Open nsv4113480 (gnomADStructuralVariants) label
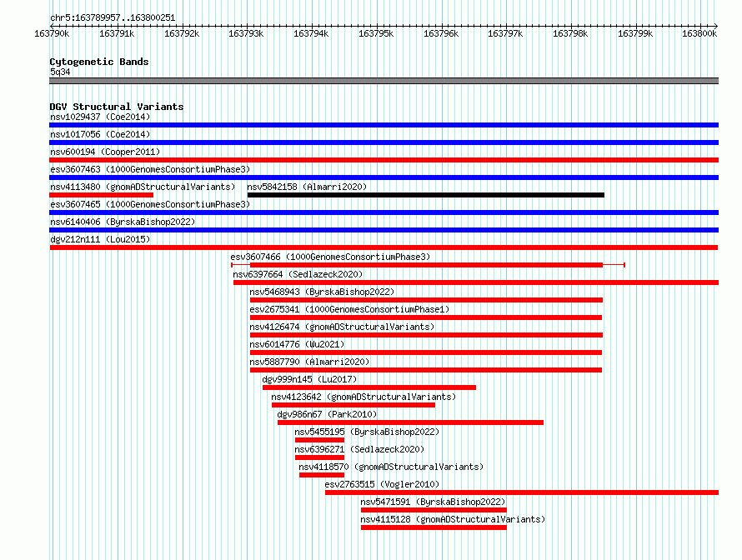The image size is (742, 560). tap(143, 187)
